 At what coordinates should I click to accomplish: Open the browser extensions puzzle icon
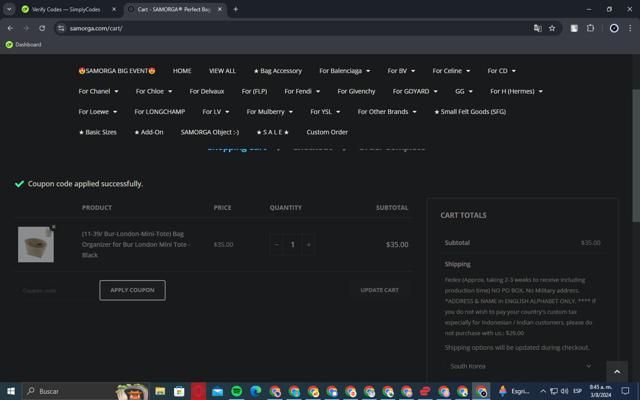[x=590, y=28]
